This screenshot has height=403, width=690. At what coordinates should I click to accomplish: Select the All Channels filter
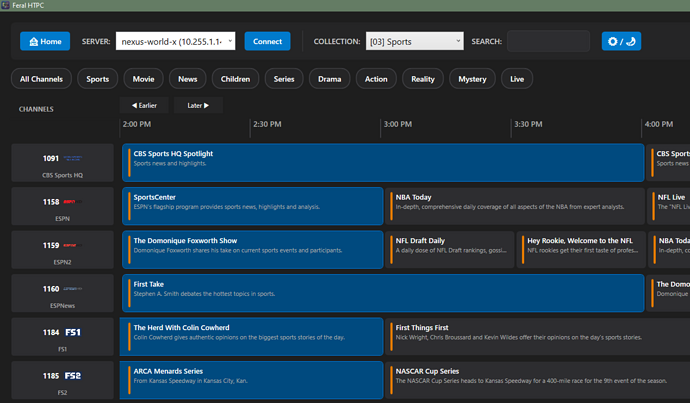(41, 79)
